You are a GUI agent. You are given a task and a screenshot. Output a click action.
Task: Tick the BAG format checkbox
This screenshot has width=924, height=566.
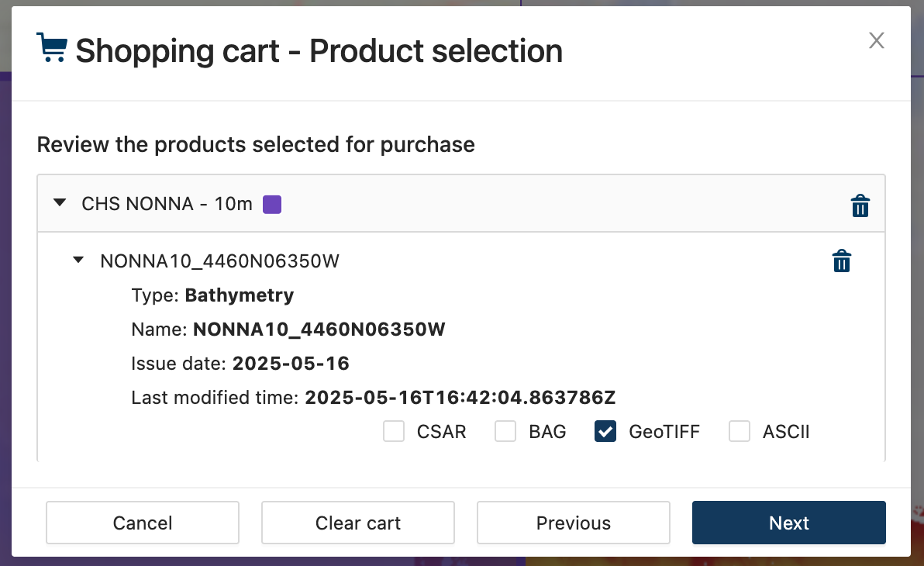pyautogui.click(x=505, y=431)
